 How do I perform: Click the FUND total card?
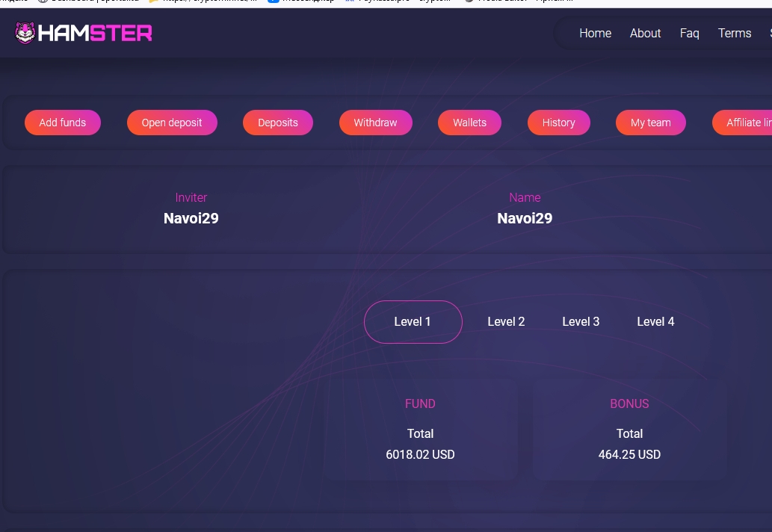point(420,430)
